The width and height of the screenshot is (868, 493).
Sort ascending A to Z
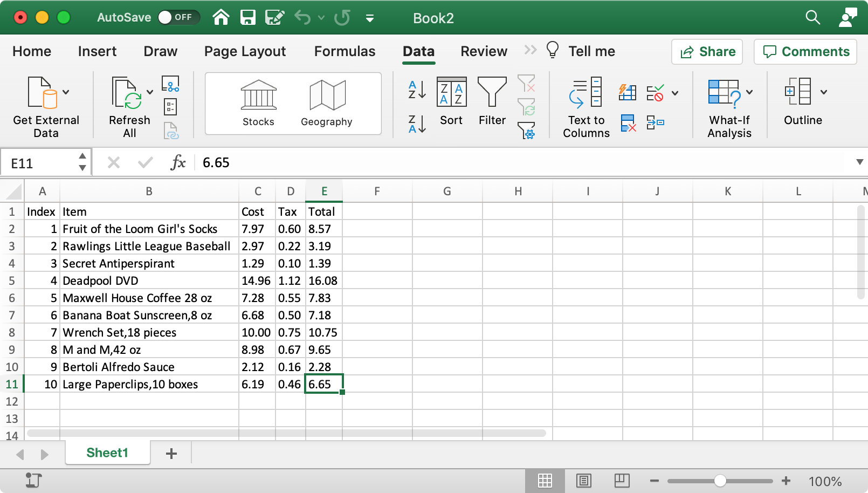pos(417,90)
